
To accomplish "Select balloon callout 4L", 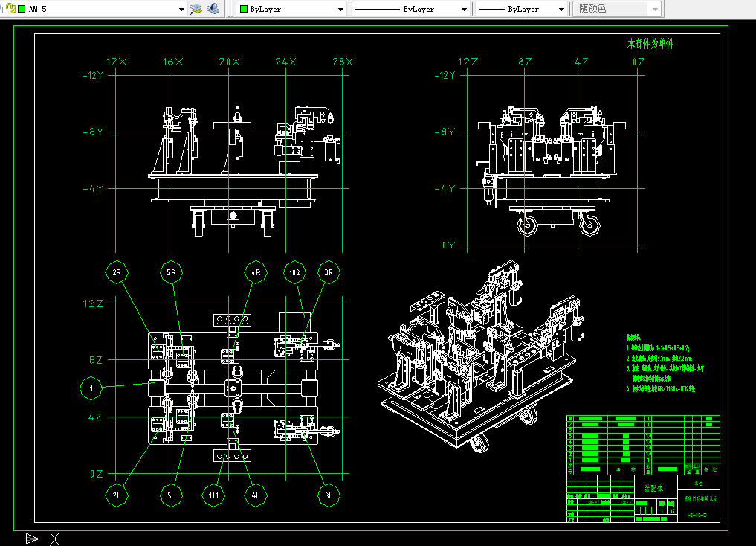I will [256, 495].
